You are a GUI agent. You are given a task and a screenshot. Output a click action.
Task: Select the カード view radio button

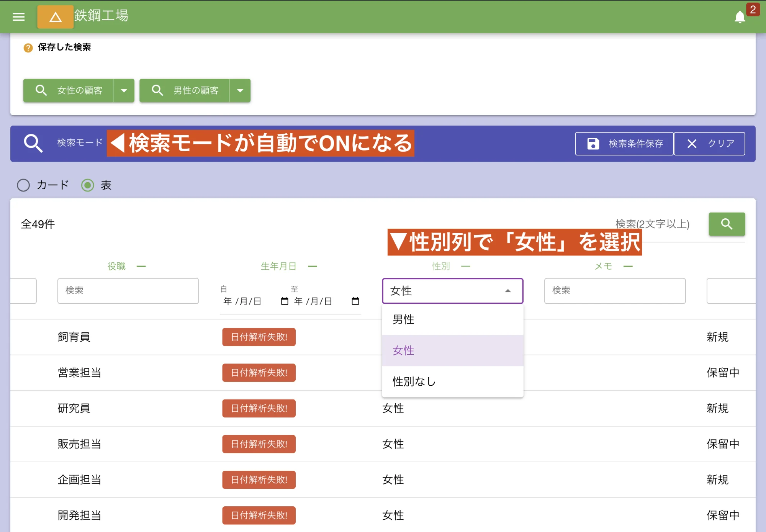click(x=23, y=185)
